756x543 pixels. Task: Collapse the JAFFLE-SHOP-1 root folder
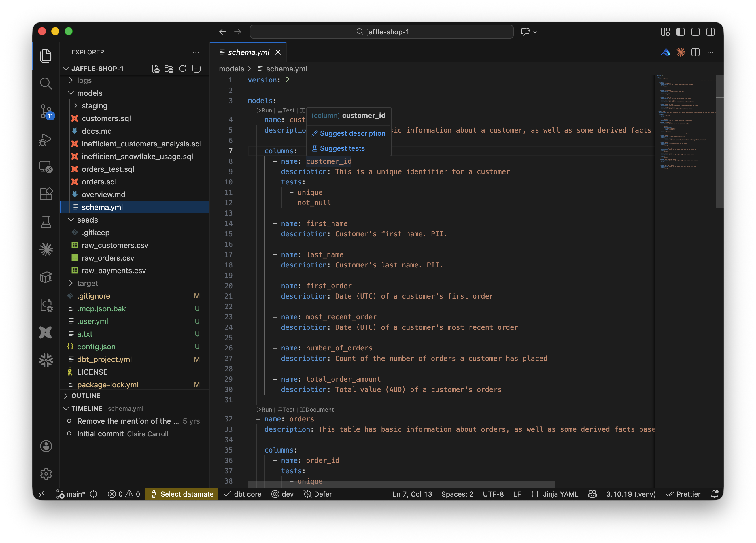pos(97,69)
